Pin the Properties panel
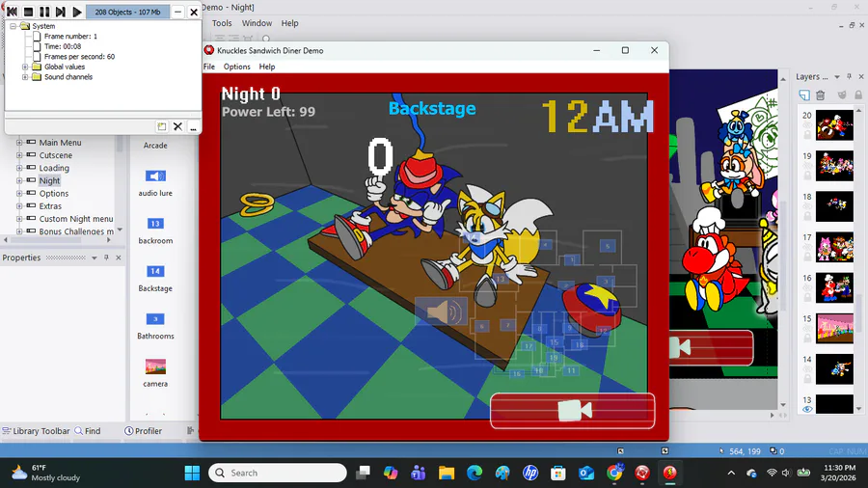The image size is (868, 488). click(106, 258)
